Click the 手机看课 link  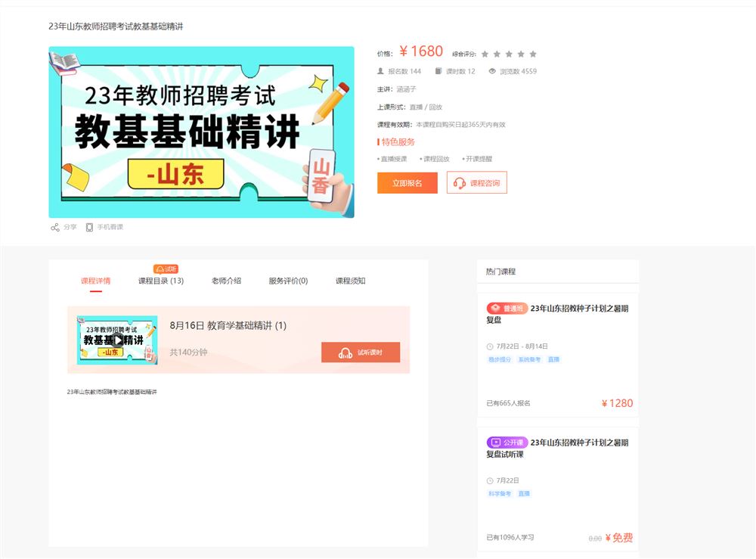tap(110, 227)
